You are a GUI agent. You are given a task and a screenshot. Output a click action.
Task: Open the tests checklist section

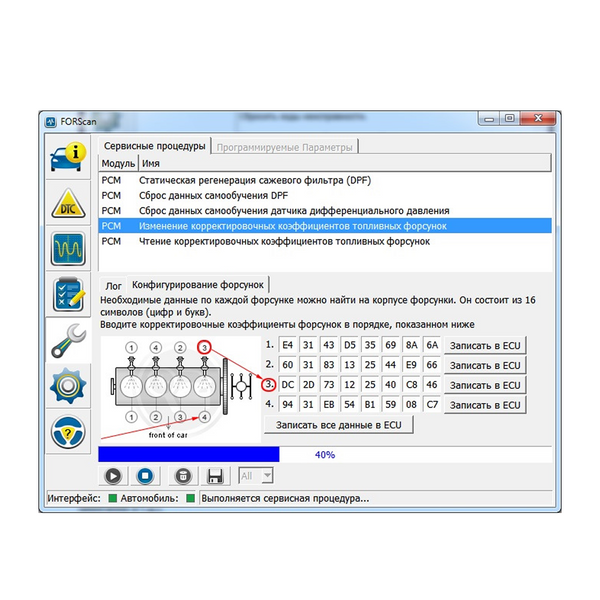tap(68, 295)
